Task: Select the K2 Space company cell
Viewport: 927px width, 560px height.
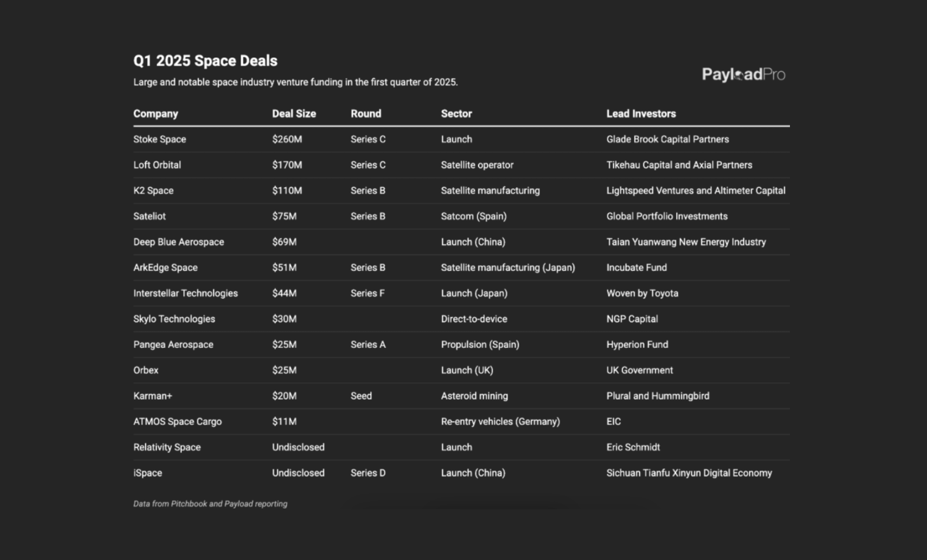Action: 153,190
